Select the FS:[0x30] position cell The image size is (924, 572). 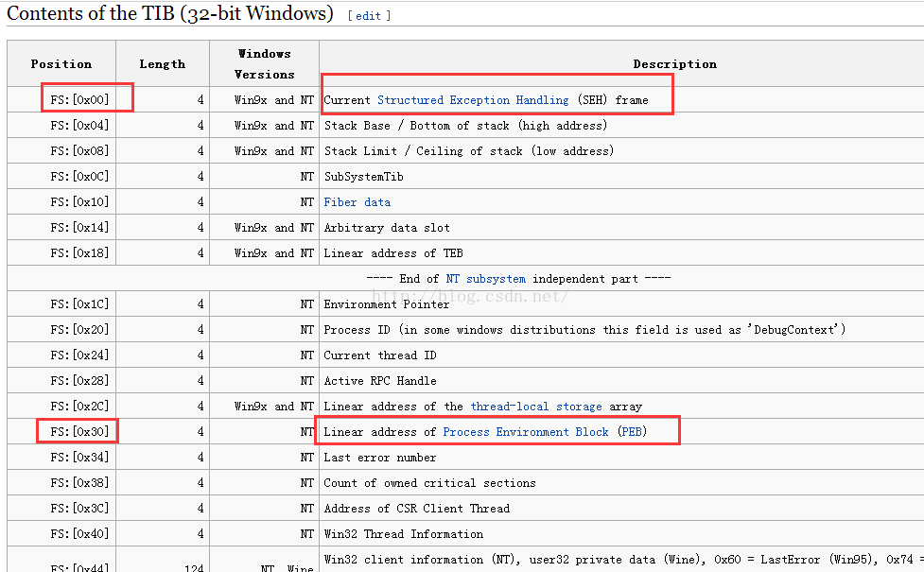pyautogui.click(x=79, y=432)
